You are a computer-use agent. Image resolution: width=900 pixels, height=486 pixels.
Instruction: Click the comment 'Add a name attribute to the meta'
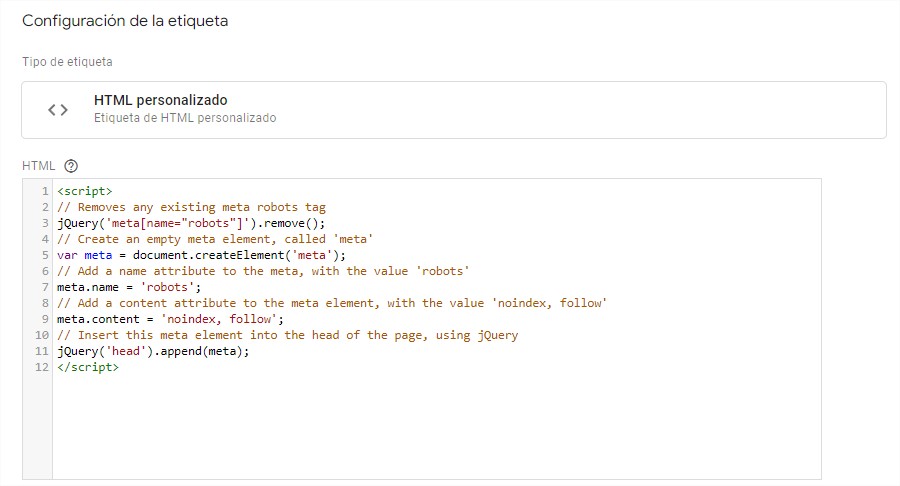[263, 271]
